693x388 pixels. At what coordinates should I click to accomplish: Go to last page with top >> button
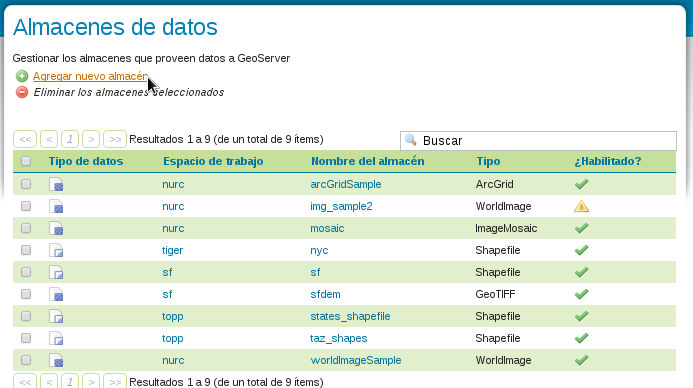115,139
